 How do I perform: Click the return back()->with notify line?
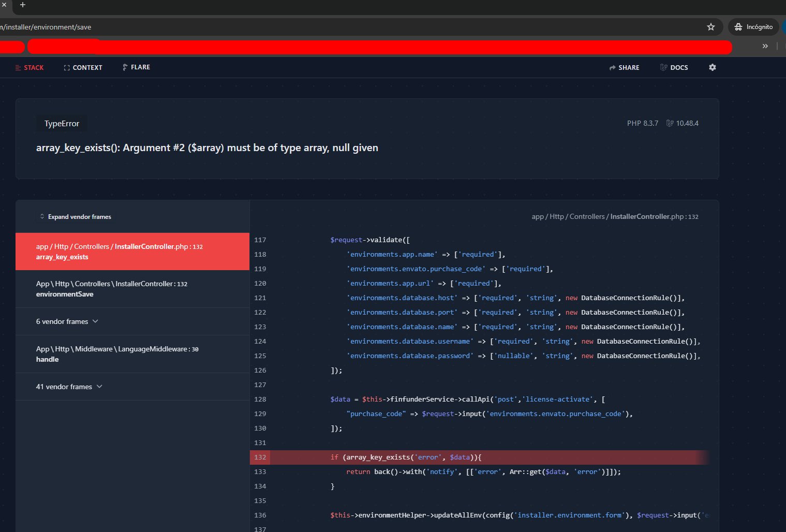click(483, 472)
